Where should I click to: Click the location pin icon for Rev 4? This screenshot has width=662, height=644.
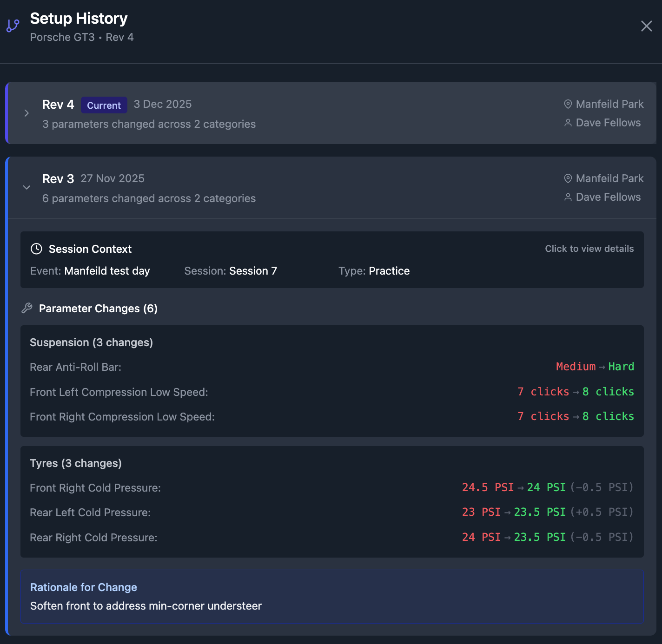pos(568,104)
